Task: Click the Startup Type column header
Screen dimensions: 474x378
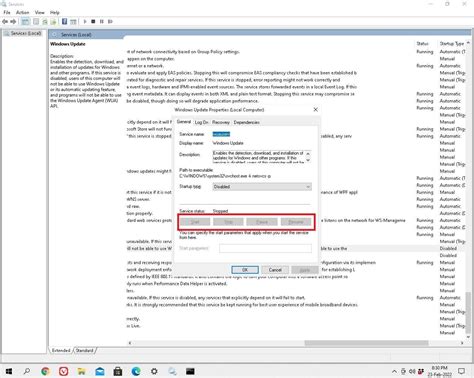Action: pos(452,44)
